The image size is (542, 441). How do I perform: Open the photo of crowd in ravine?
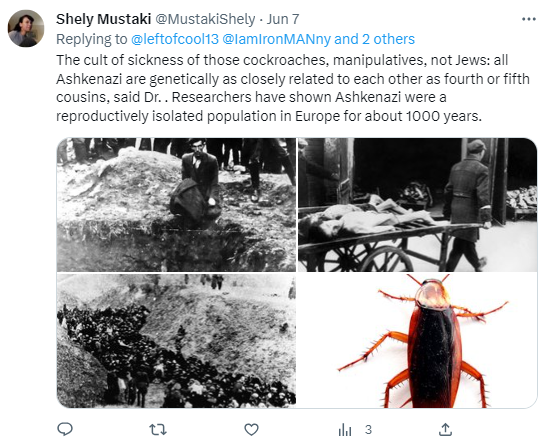coord(176,340)
